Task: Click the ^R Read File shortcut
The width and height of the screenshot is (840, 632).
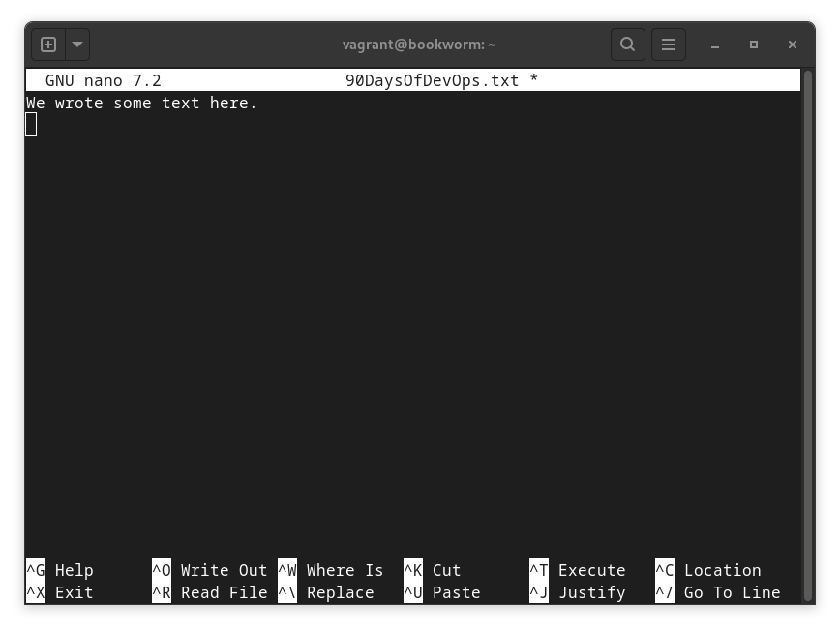Action: pos(209,592)
